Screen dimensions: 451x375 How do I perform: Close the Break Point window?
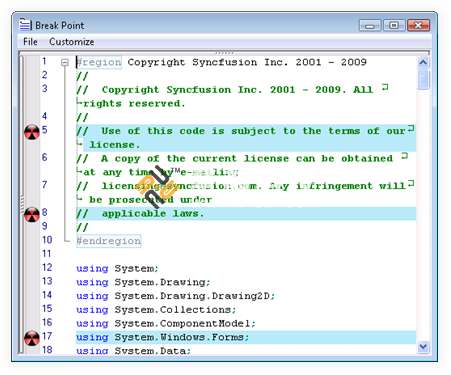coord(419,25)
